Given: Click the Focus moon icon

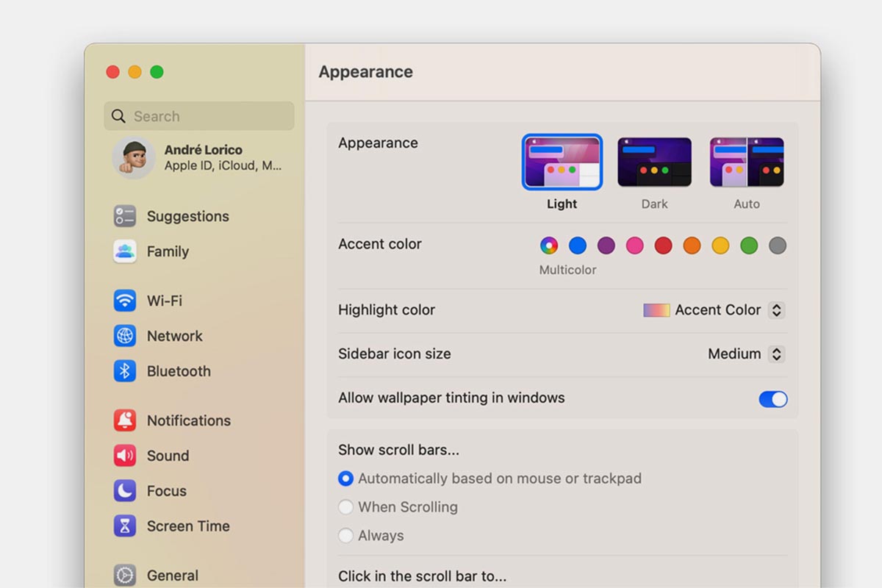Looking at the screenshot, I should 125,491.
